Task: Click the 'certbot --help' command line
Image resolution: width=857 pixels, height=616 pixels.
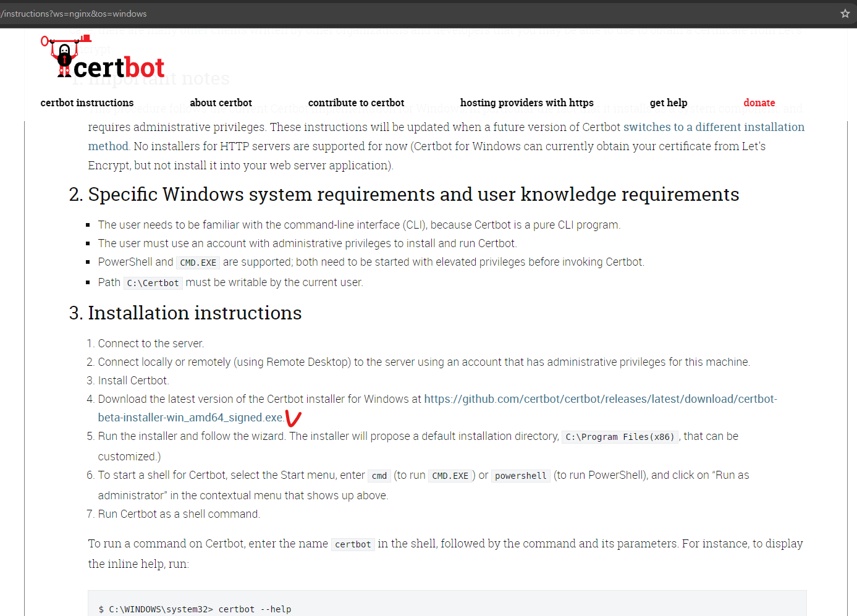Action: point(195,609)
